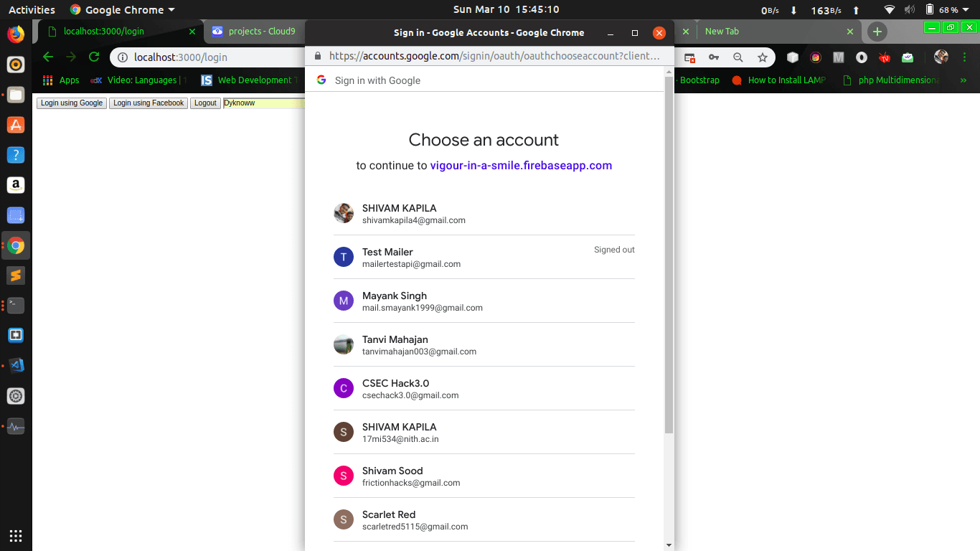Open Amazon launcher in the dock
The image size is (980, 551).
(16, 185)
